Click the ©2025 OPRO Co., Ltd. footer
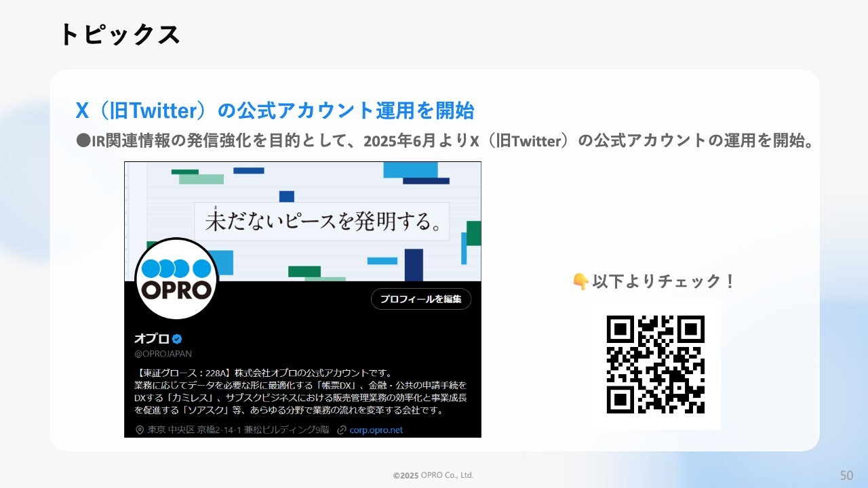Image resolution: width=868 pixels, height=488 pixels. click(x=433, y=476)
